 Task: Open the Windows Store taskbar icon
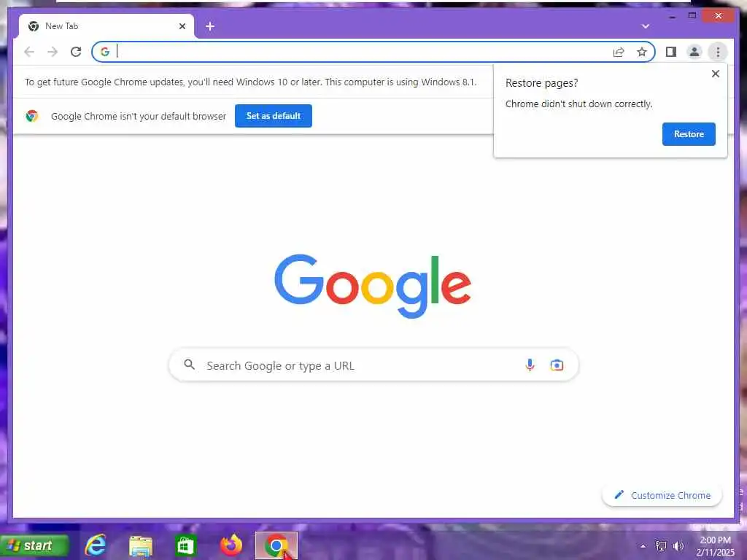tap(185, 545)
